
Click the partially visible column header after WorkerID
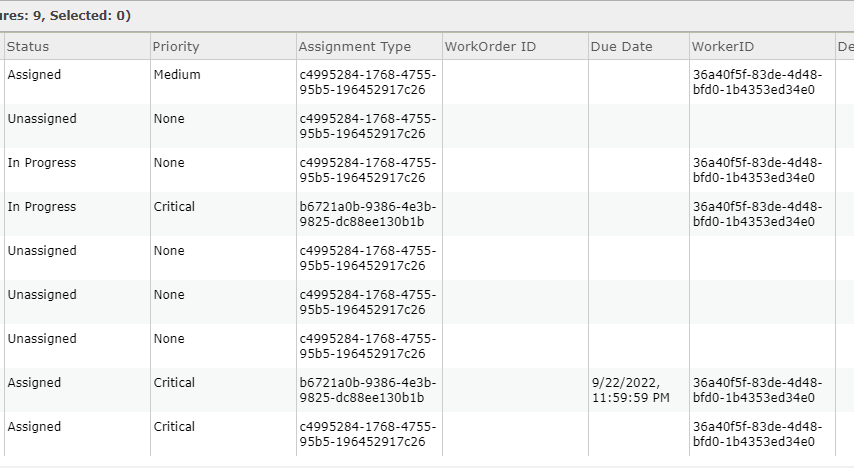click(x=845, y=47)
